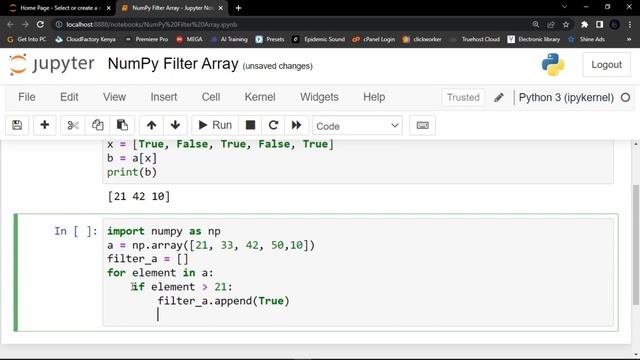Image resolution: width=640 pixels, height=360 pixels.
Task: Share this page icon in address bar
Action: (x=551, y=24)
